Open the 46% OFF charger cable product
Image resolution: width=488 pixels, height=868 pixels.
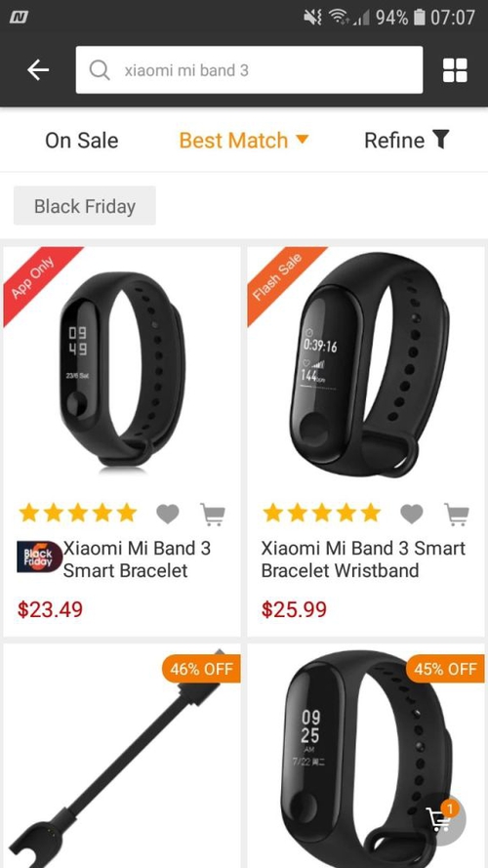[x=122, y=756]
